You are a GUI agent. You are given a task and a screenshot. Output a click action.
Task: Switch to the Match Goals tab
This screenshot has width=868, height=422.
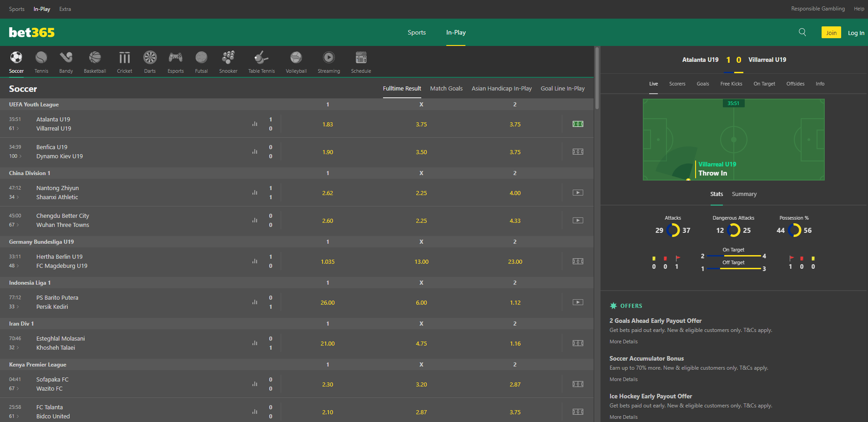pos(446,89)
